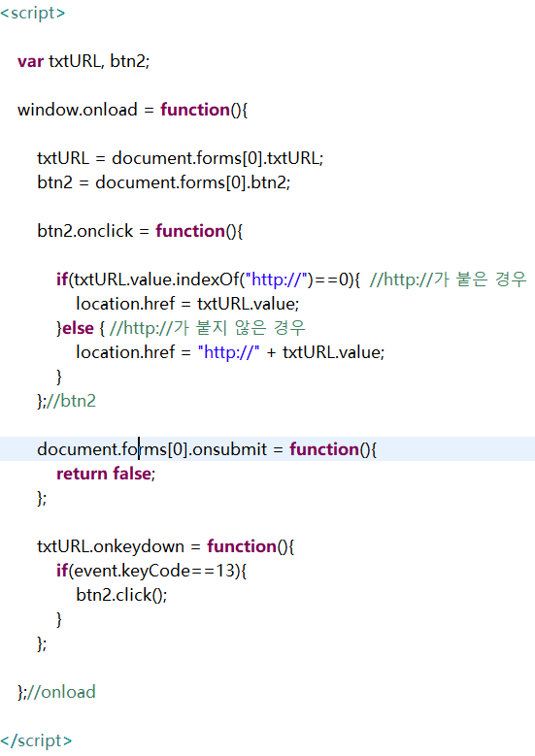The height and width of the screenshot is (756, 535).
Task: Click 'location.href = "http://" + txtURL.value;' line
Action: (230, 352)
